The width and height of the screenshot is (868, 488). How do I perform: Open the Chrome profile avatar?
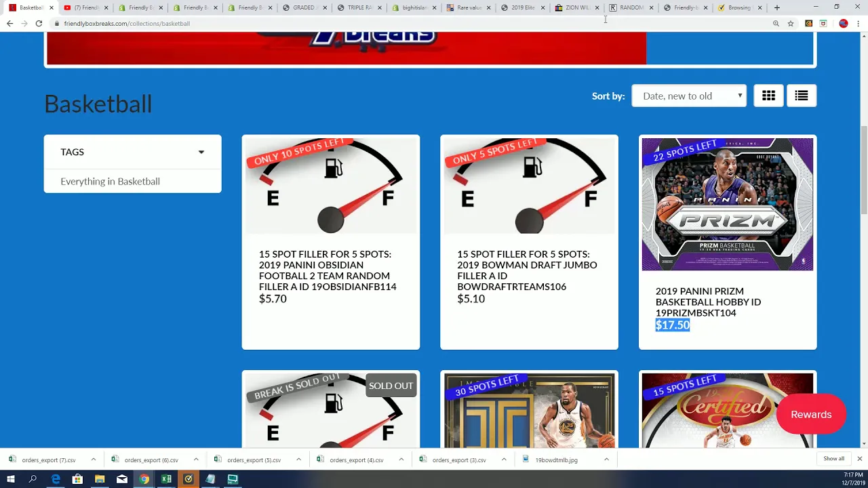pos(844,23)
